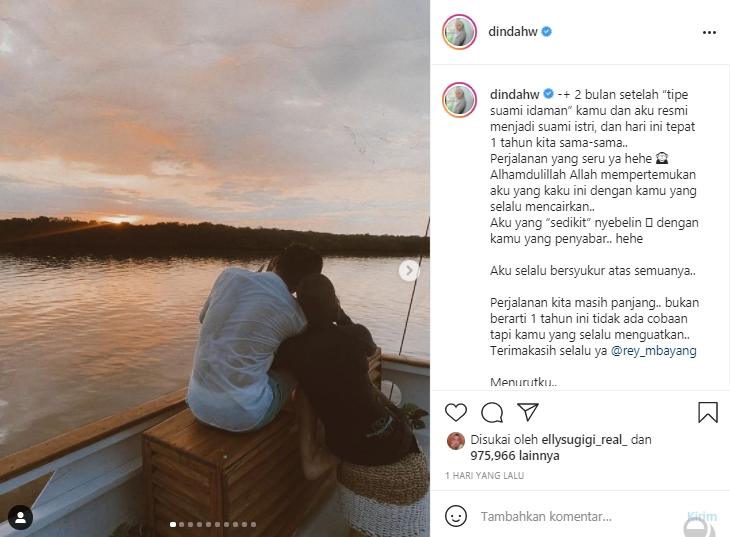
Task: Open the three-dot more options menu
Action: pos(709,32)
